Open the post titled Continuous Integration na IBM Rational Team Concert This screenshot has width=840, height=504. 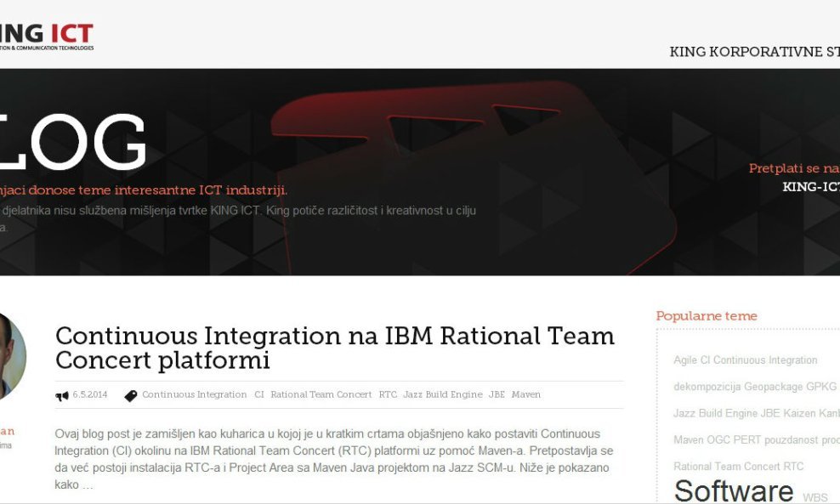point(335,348)
